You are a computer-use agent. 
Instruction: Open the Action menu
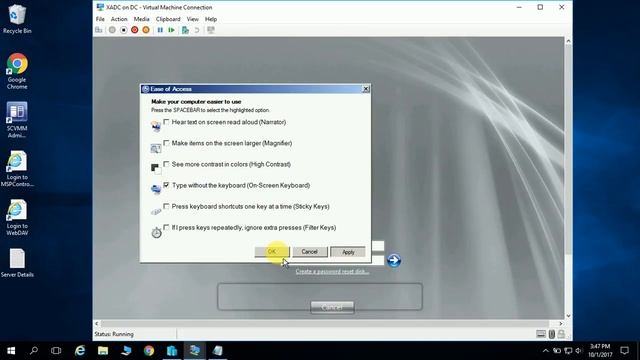coord(119,19)
